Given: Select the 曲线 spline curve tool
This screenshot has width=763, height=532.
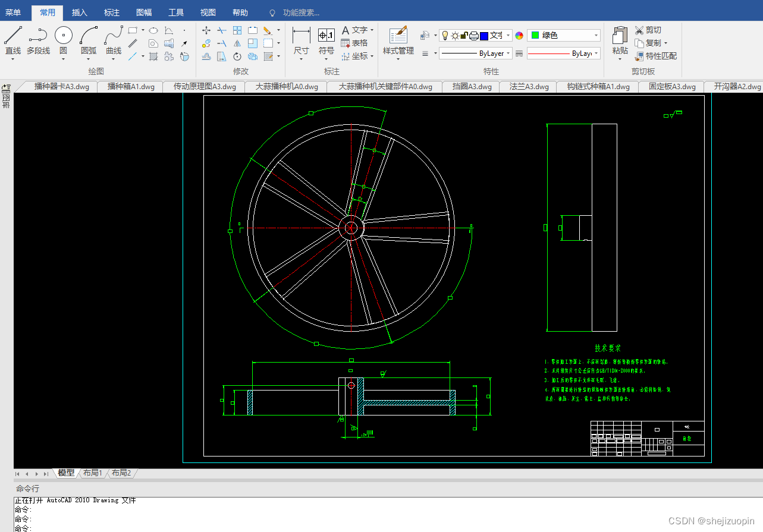Looking at the screenshot, I should [114, 40].
